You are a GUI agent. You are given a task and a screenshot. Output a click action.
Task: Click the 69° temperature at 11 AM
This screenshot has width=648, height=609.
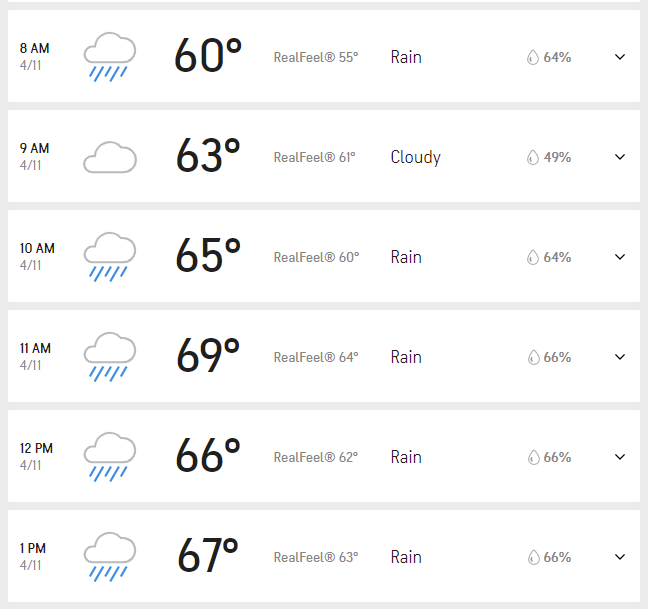[x=208, y=357]
